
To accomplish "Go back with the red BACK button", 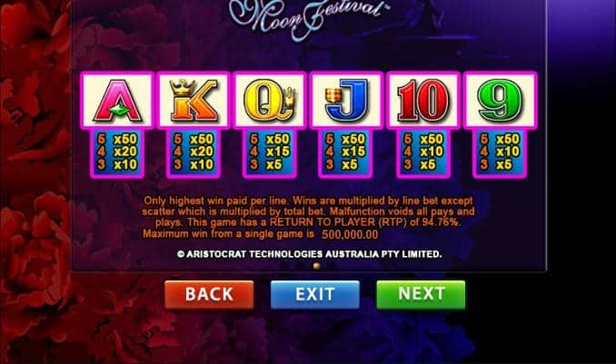I will (209, 294).
